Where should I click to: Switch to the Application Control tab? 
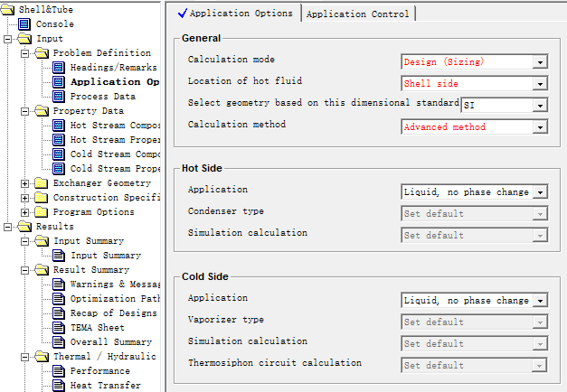pyautogui.click(x=358, y=14)
